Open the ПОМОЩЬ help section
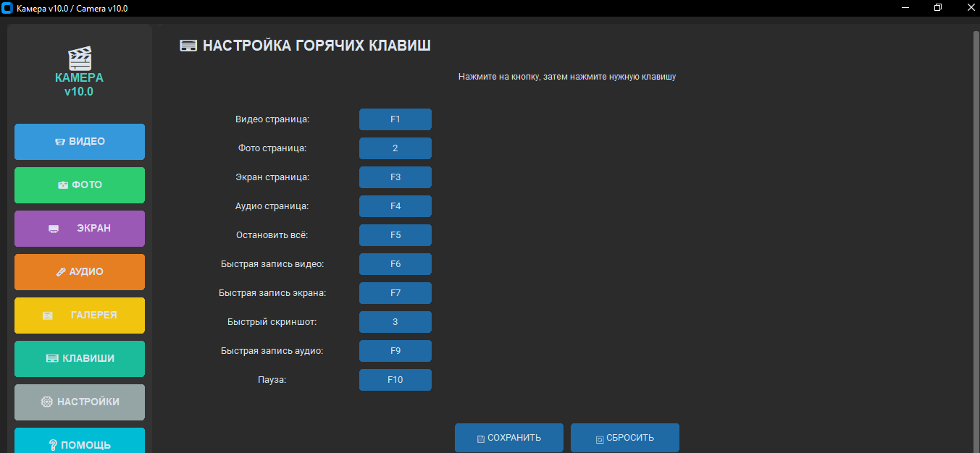 [x=80, y=442]
